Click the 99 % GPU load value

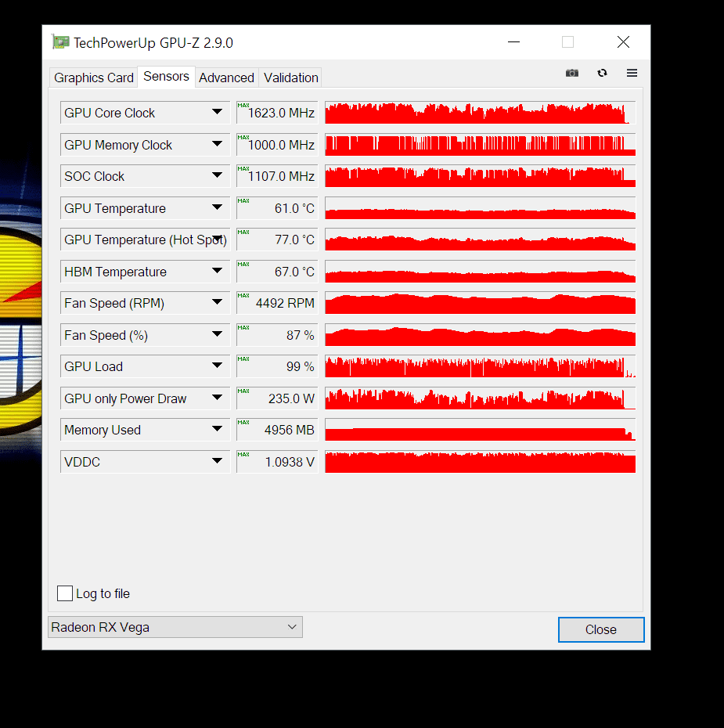pos(277,367)
